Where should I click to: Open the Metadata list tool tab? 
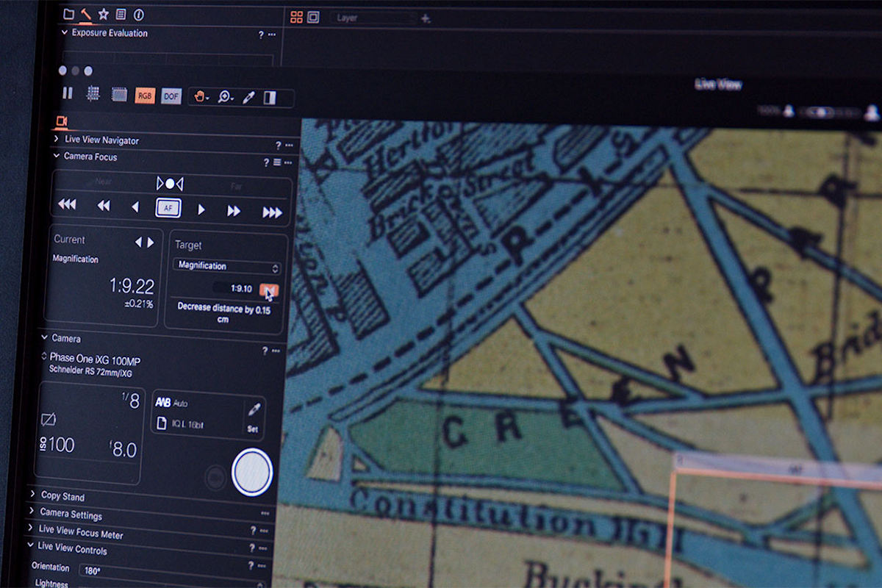click(121, 14)
